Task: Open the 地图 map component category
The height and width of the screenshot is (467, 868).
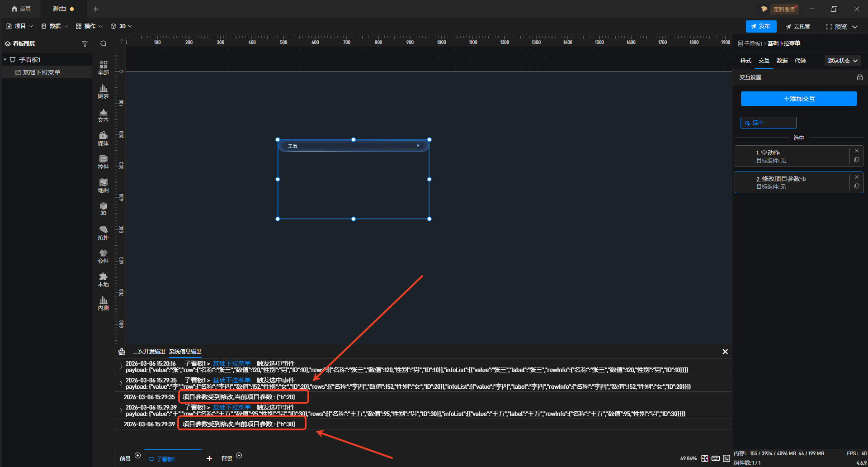Action: pyautogui.click(x=103, y=186)
